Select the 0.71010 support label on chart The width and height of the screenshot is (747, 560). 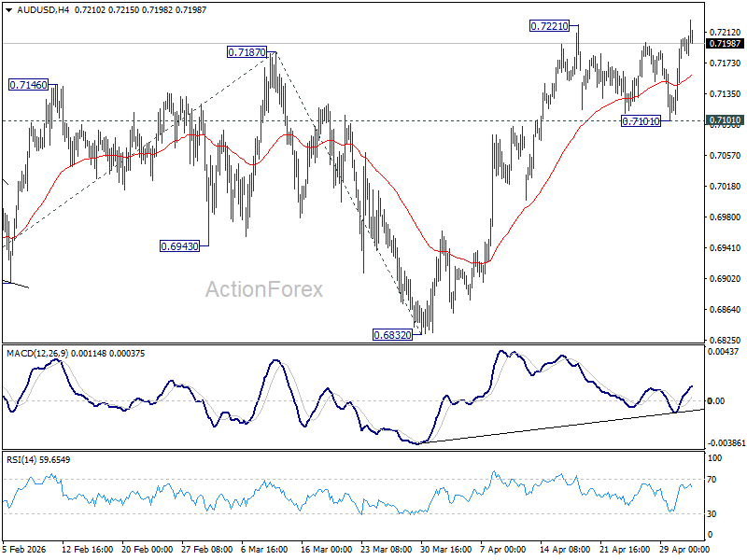tap(641, 121)
